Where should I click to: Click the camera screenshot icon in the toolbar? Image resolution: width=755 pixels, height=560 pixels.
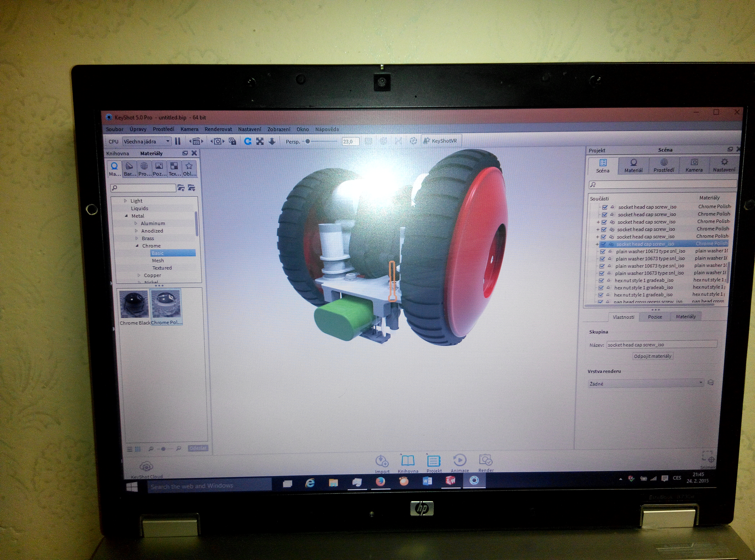click(x=218, y=141)
